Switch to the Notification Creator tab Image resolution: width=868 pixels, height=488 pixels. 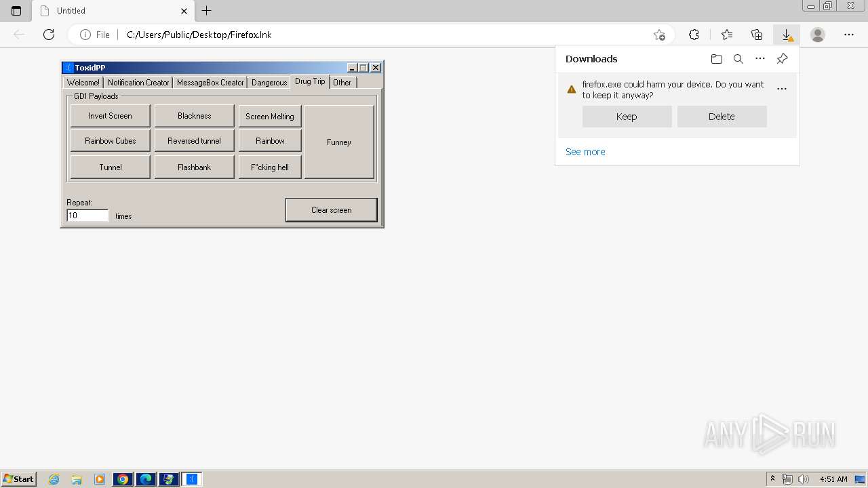[138, 83]
